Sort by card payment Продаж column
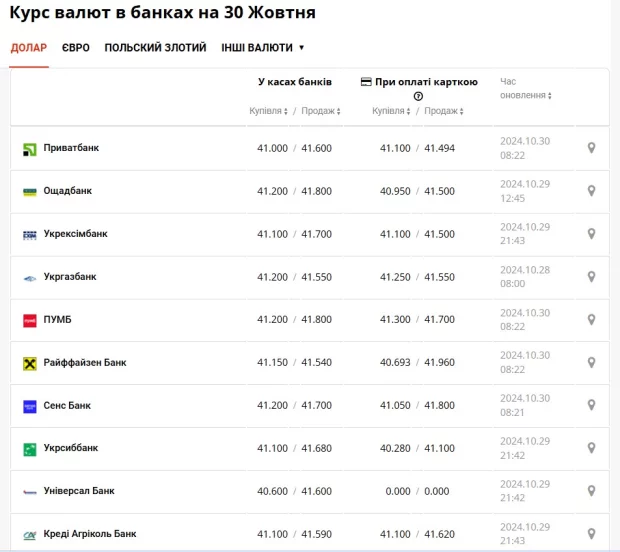 (442, 111)
